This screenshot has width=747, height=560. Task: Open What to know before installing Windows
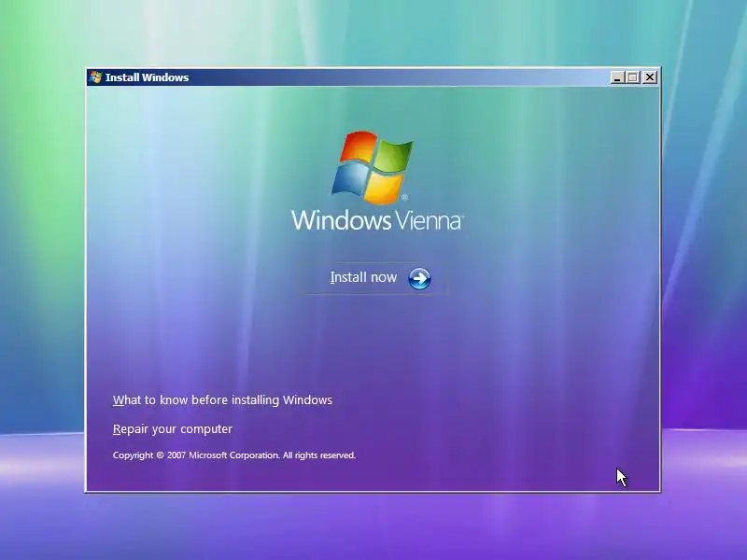tap(222, 400)
